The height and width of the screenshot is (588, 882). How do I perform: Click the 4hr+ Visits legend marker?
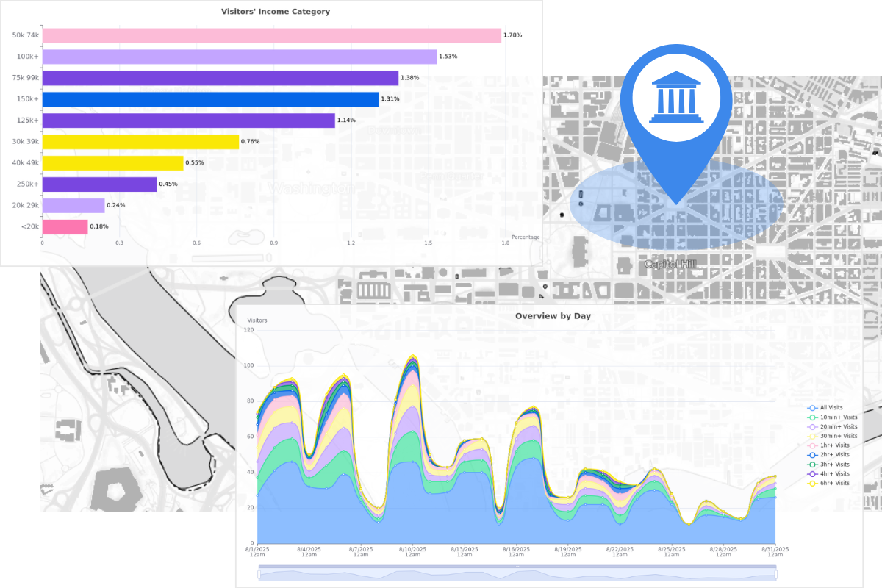coord(811,474)
